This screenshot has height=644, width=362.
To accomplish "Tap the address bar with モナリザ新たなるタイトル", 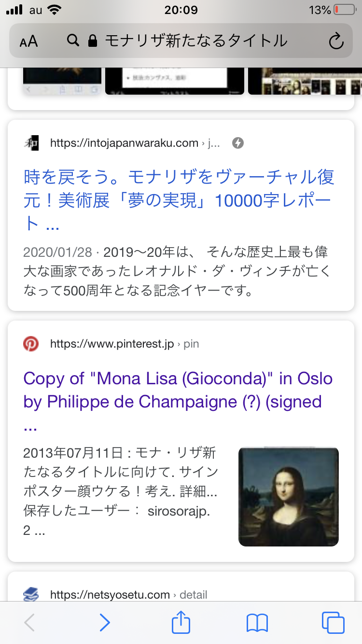I will [195, 41].
